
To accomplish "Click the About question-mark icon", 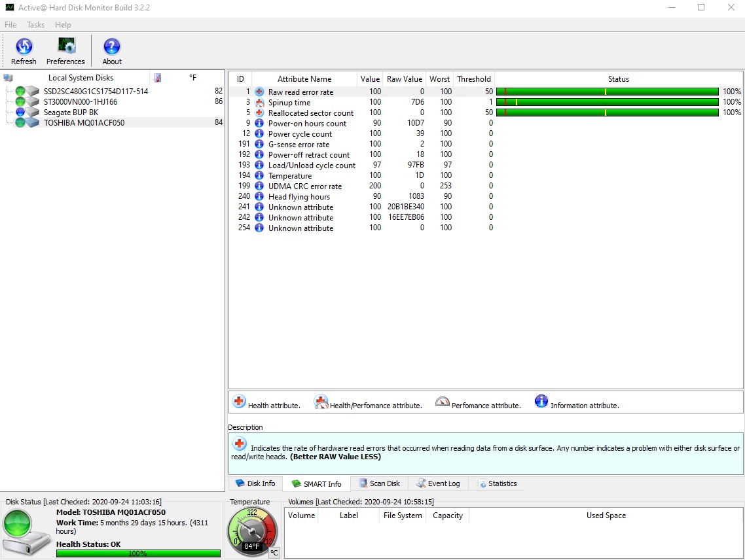I will click(x=112, y=46).
